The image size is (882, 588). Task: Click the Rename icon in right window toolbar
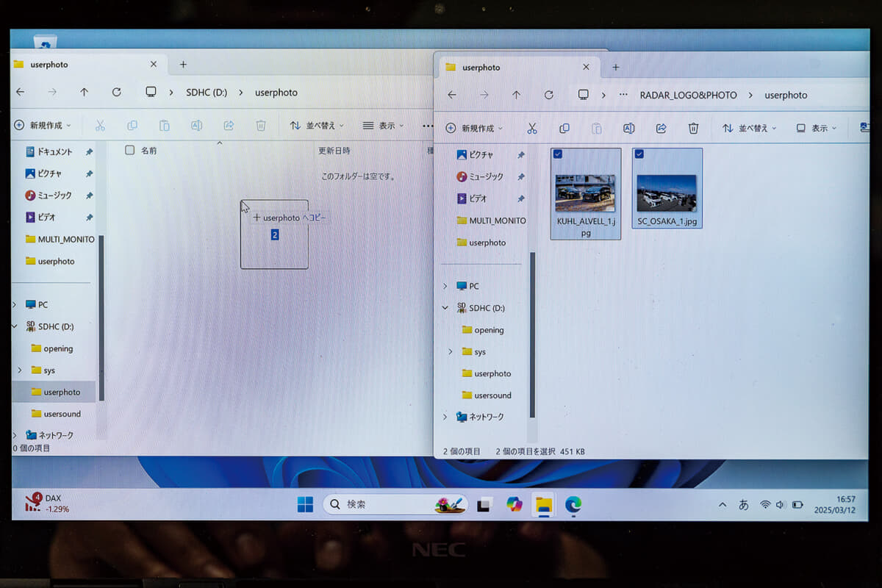[x=628, y=128]
